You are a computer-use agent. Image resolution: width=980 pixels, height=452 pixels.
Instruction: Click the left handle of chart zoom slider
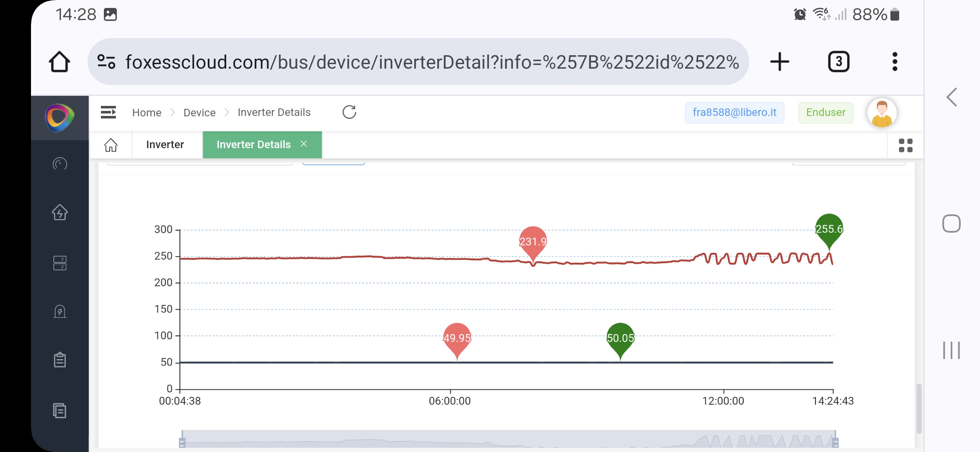click(182, 442)
